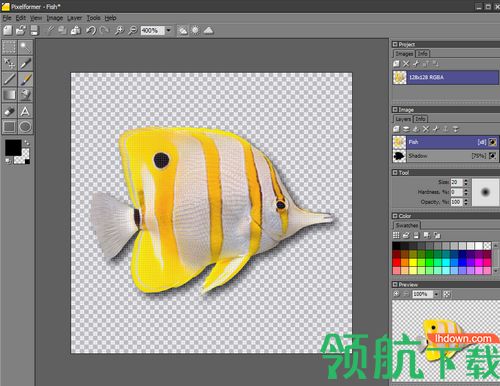Viewport: 500px width, 386px height.
Task: Open the 400% zoom dropdown
Action: tap(169, 30)
